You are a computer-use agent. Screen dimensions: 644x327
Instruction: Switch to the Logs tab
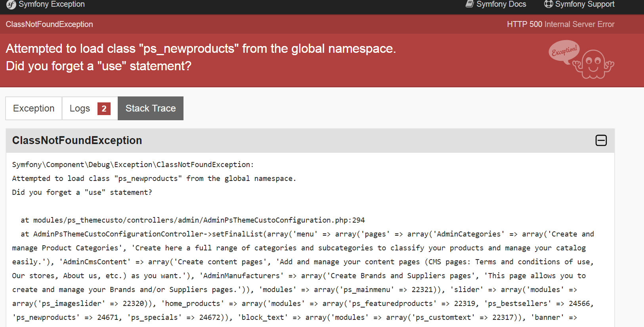point(90,108)
